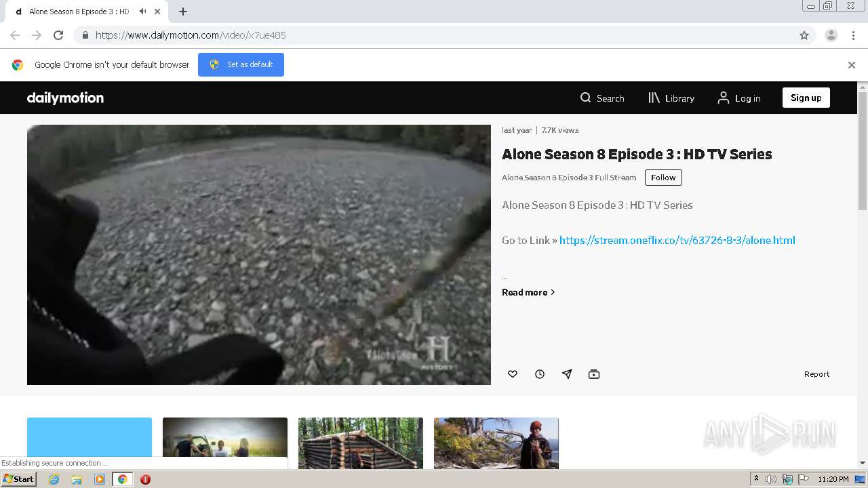
Task: Expand description with Read more
Action: click(x=528, y=292)
